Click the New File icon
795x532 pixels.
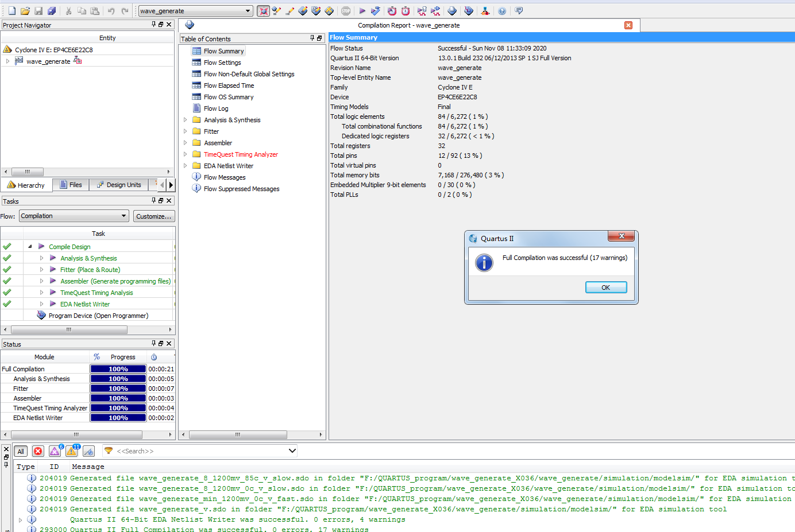tap(11, 11)
